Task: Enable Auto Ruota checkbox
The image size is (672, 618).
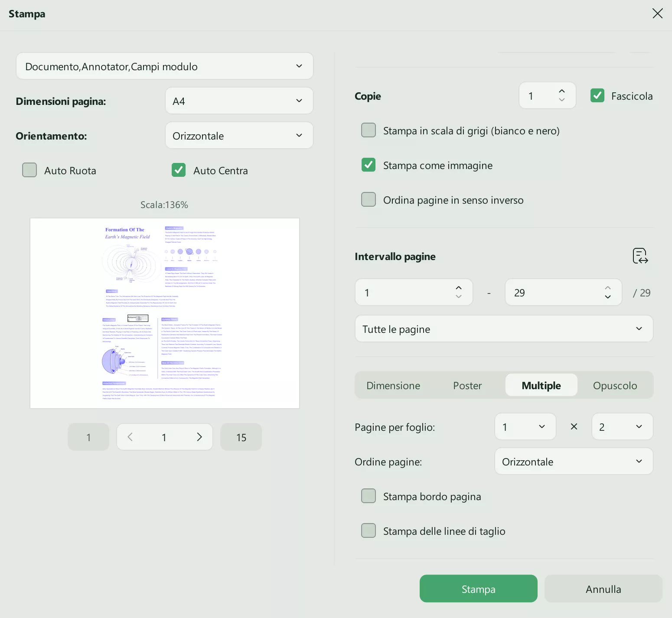Action: (x=29, y=170)
